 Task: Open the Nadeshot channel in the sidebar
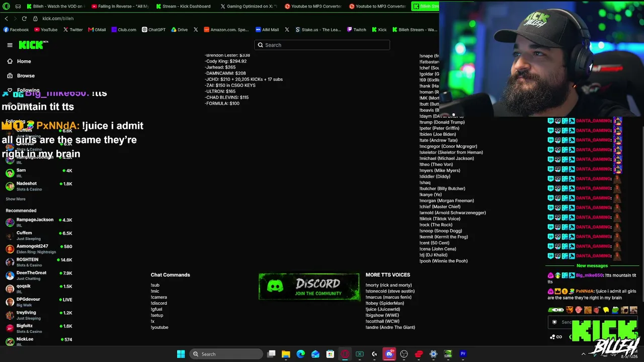tap(39, 186)
